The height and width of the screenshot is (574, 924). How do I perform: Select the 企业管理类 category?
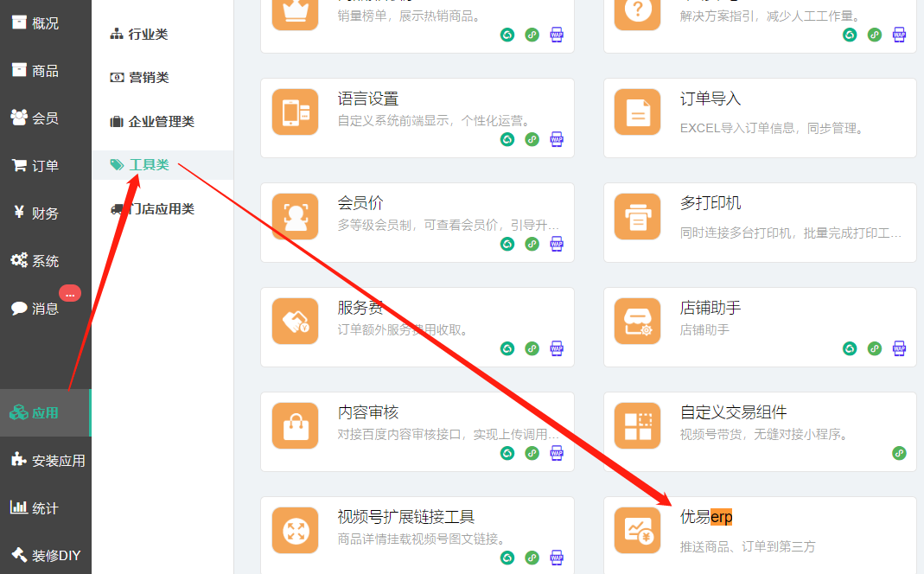(x=152, y=121)
